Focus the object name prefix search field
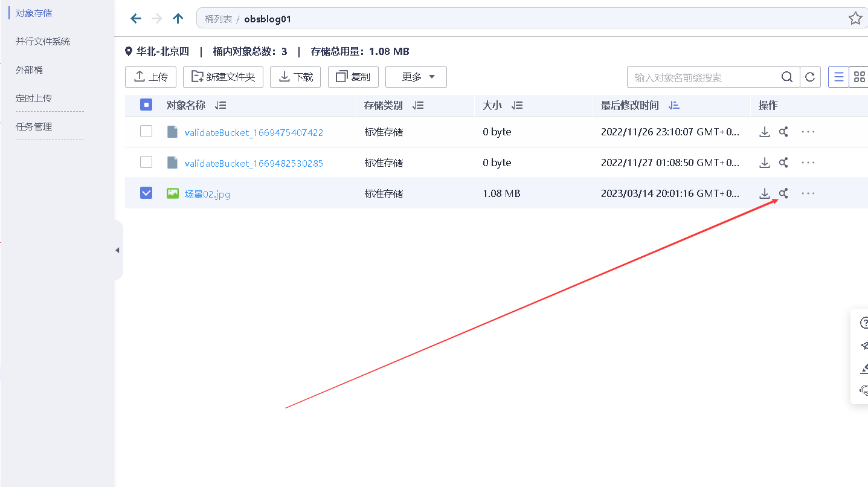Screen dimensions: 868x487 pyautogui.click(x=704, y=77)
